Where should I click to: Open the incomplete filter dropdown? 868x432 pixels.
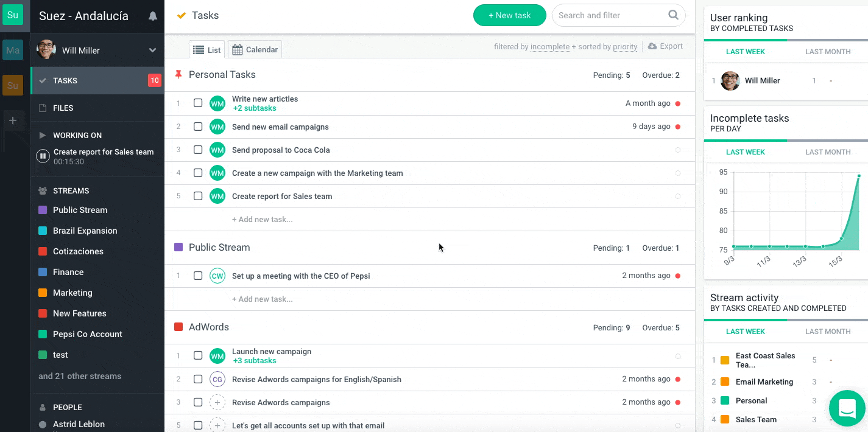coord(549,47)
